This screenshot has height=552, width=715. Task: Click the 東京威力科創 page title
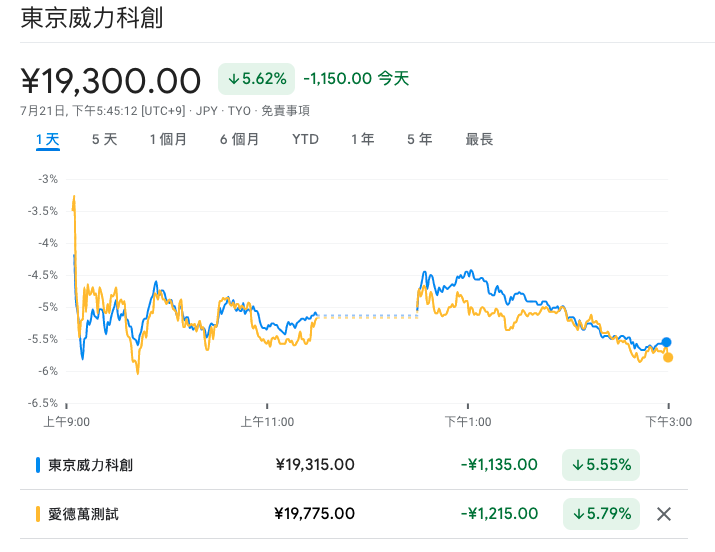point(92,18)
